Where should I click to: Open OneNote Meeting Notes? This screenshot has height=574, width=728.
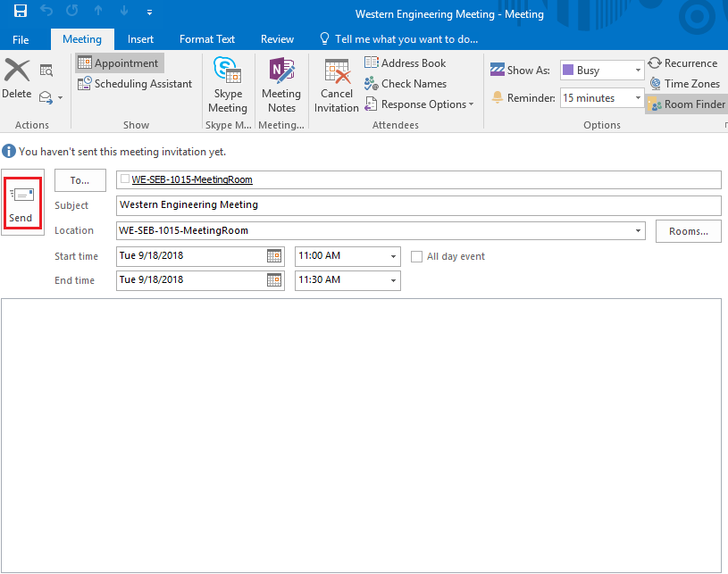(281, 85)
